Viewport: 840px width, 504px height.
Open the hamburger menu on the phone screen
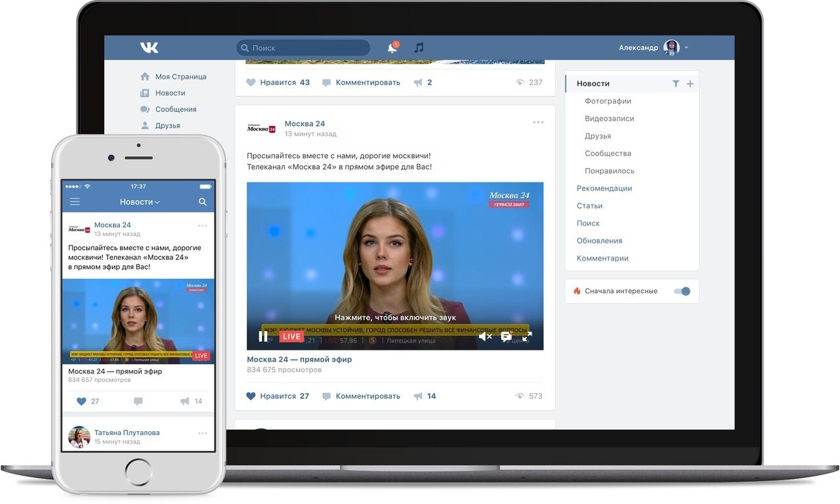click(x=75, y=201)
